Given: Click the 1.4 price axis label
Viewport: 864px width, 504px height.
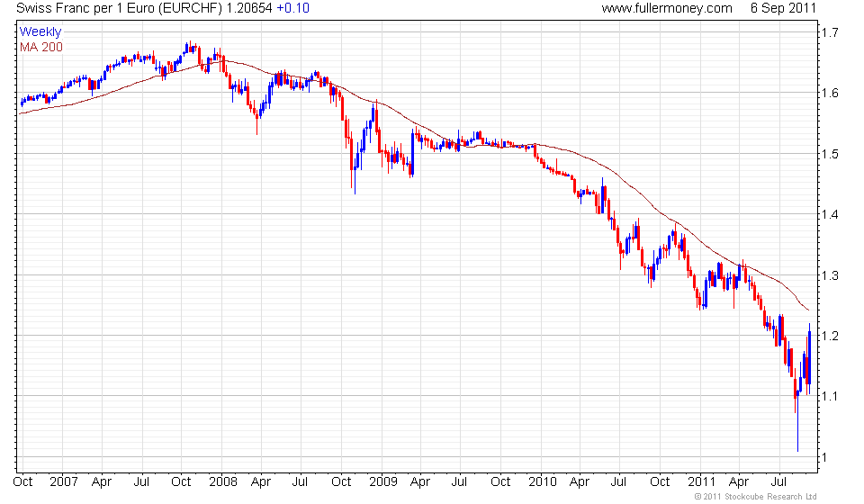Looking at the screenshot, I should pyautogui.click(x=831, y=214).
